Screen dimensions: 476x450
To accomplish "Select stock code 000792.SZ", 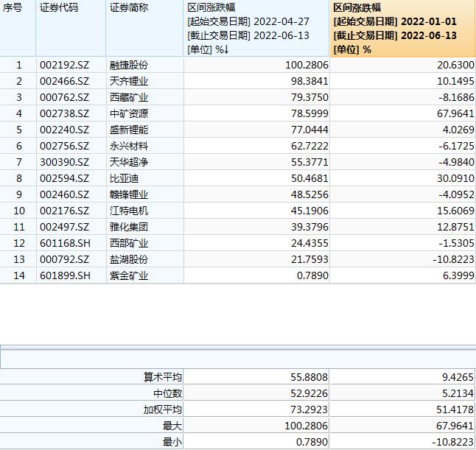I will point(64,259).
